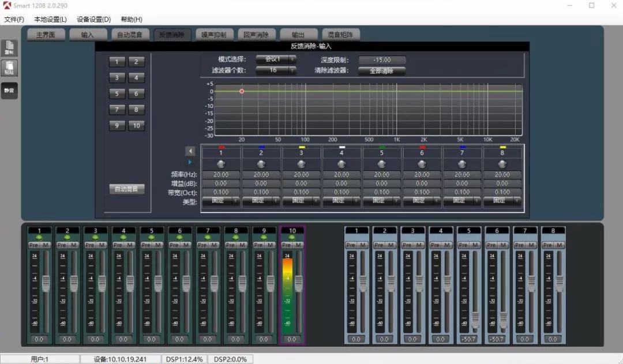Click the blue right triangle under arrow
Image resolution: width=623 pixels, height=364 pixels.
pyautogui.click(x=190, y=162)
